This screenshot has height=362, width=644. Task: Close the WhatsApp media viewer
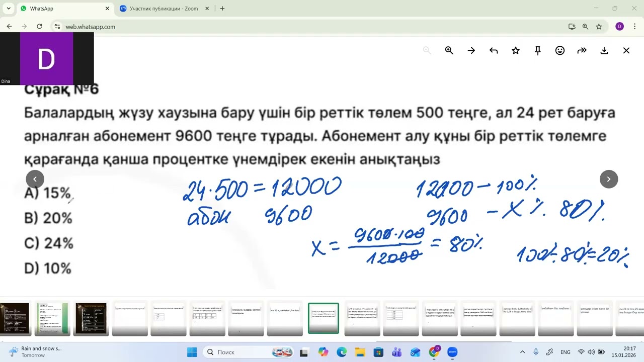pos(626,50)
